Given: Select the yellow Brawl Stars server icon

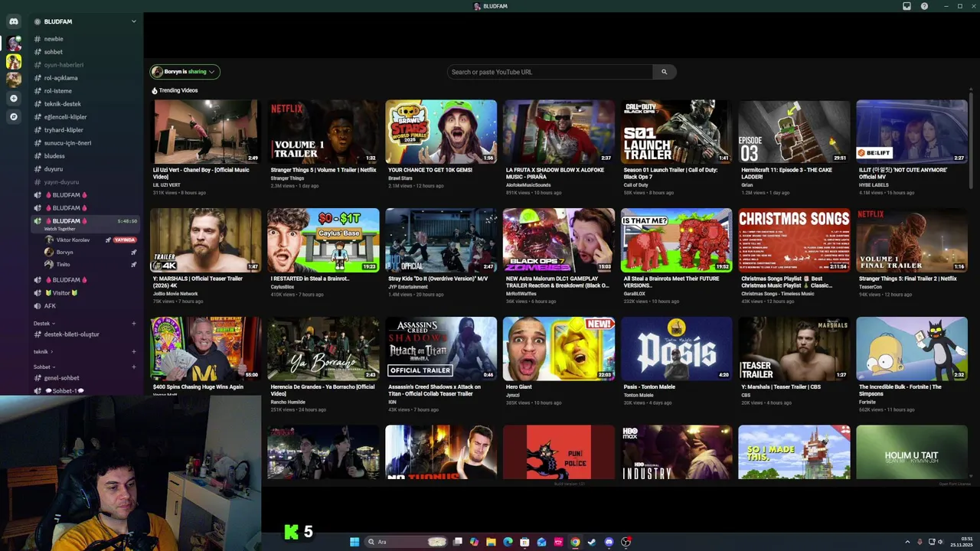Looking at the screenshot, I should (x=14, y=61).
